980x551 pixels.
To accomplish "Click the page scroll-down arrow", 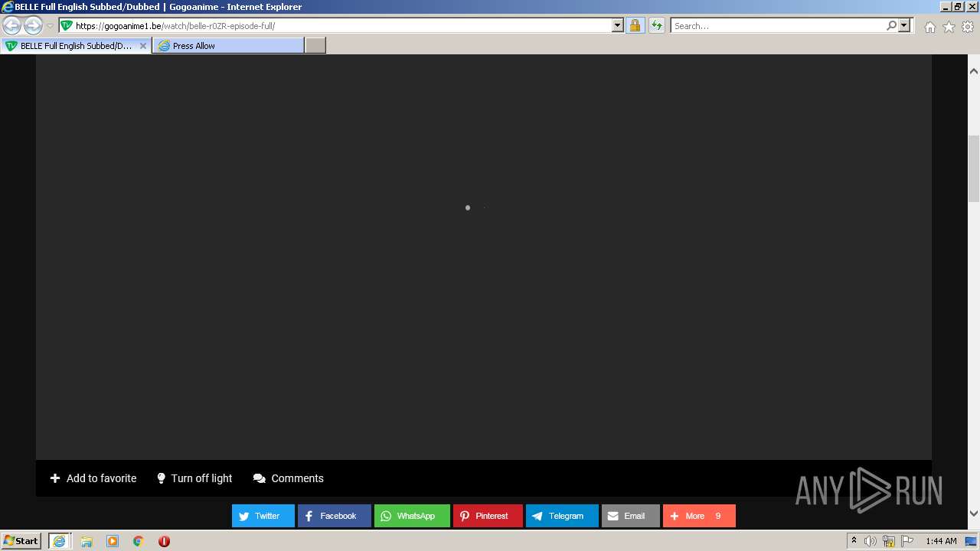I will click(x=974, y=514).
